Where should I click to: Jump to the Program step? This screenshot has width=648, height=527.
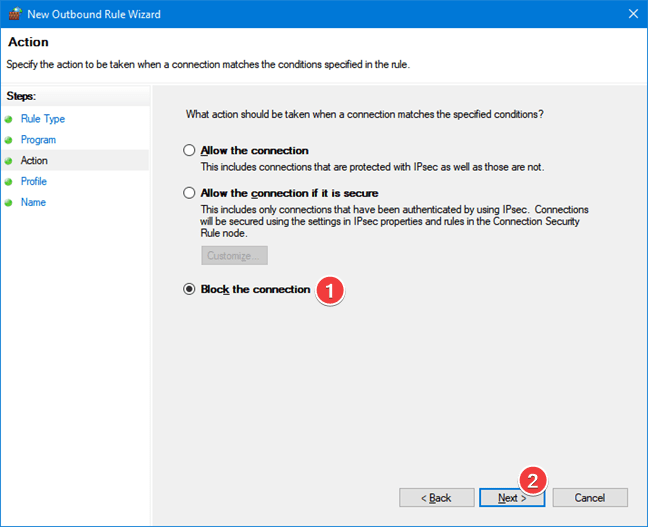pos(38,140)
